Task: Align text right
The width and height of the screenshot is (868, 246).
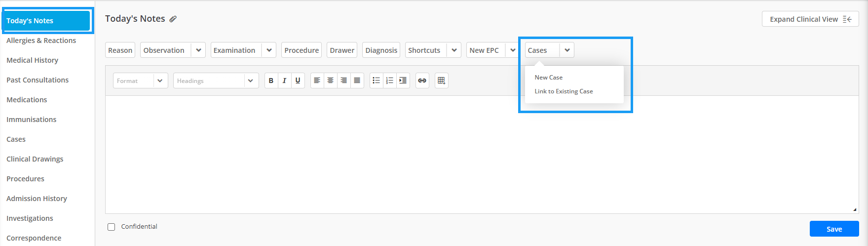Action: tap(343, 81)
